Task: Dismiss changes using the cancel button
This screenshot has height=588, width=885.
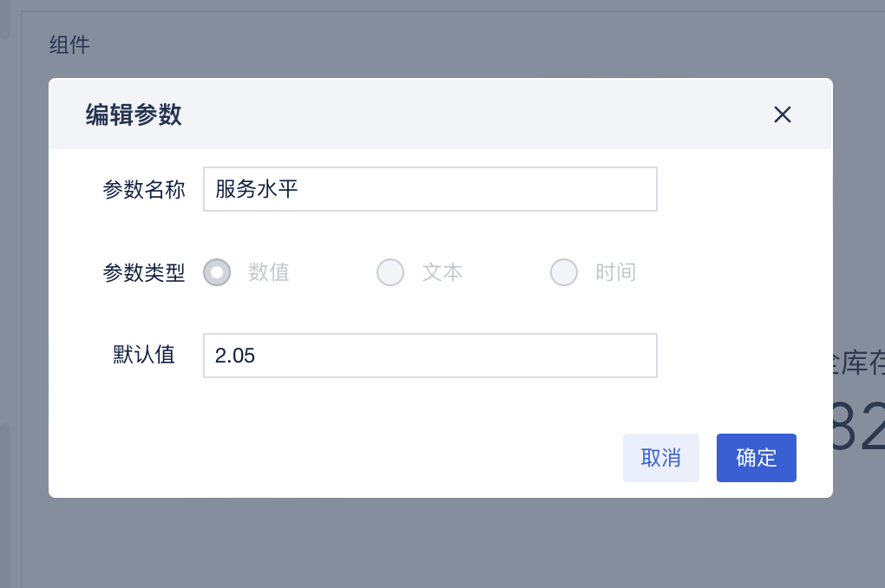Action: click(660, 458)
